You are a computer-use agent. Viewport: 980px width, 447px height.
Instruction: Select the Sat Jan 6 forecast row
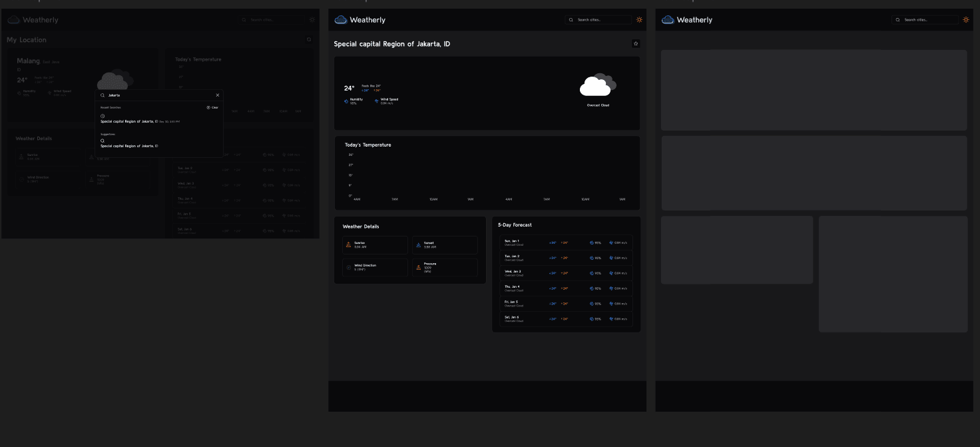click(x=565, y=318)
